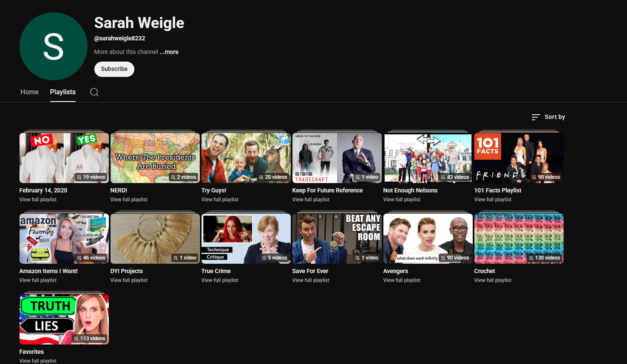View full playlist under Keep For Future Reference
This screenshot has height=364, width=627.
[311, 200]
